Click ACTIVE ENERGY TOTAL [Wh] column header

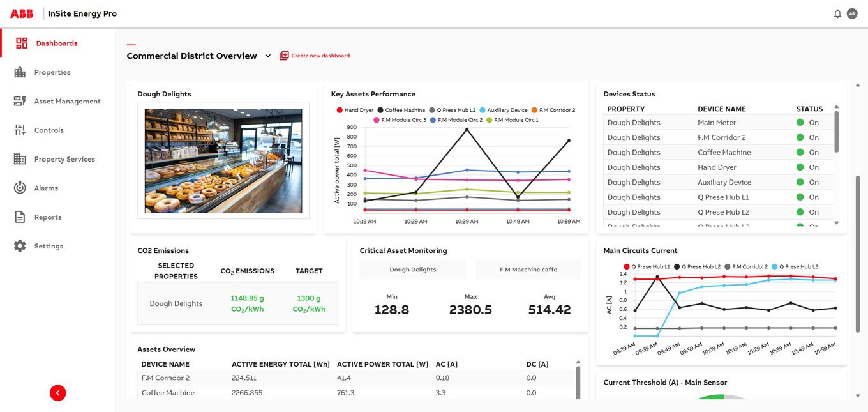(281, 364)
